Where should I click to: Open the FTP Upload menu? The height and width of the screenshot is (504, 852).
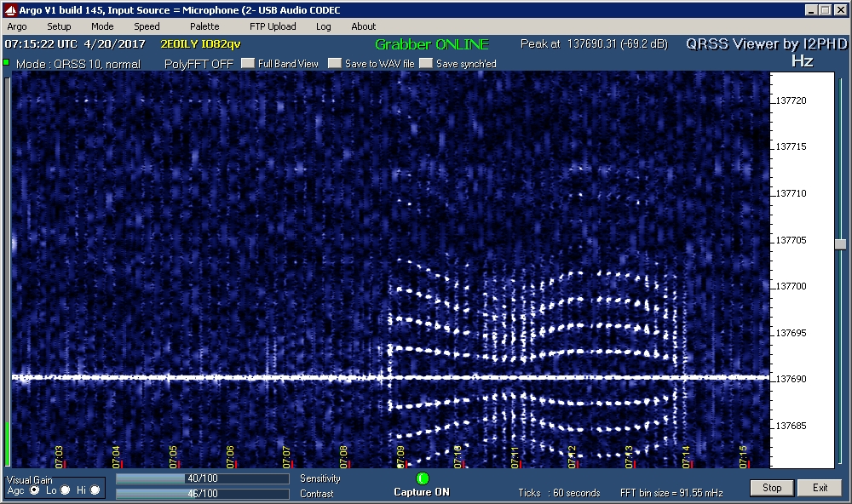point(273,26)
